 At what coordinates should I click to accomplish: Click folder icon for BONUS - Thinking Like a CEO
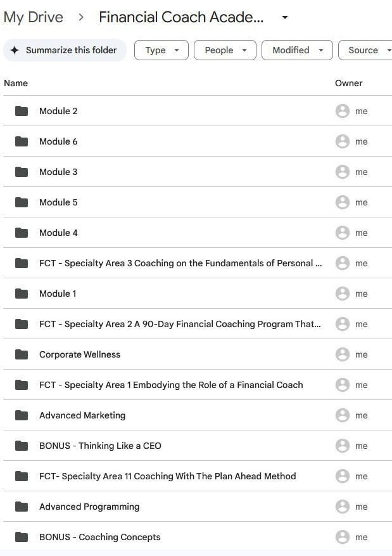click(x=22, y=446)
